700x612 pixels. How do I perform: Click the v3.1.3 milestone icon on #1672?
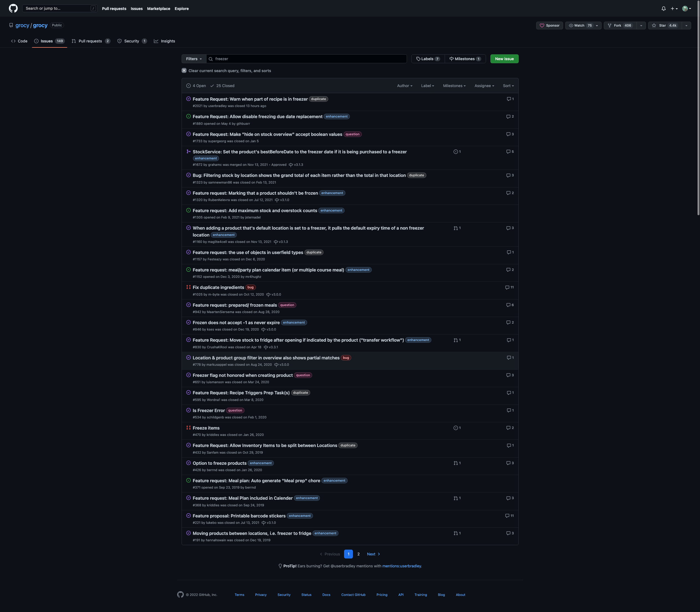coord(291,165)
